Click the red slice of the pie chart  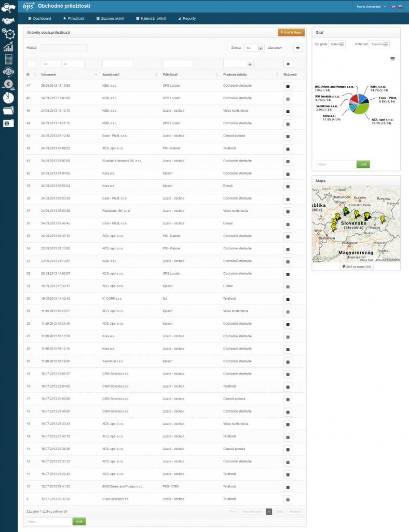pyautogui.click(x=354, y=99)
